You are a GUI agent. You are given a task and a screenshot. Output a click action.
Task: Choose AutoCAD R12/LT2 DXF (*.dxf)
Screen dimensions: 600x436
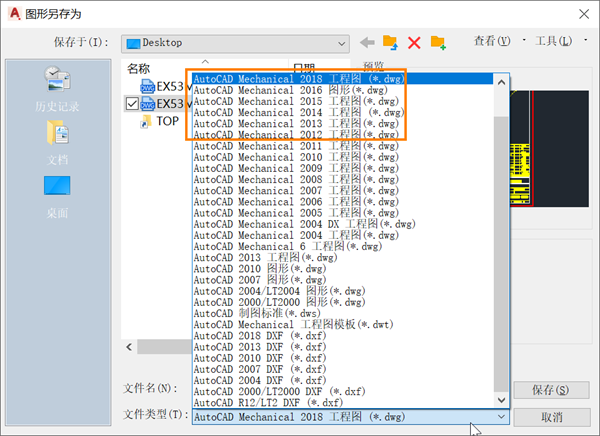[343, 402]
